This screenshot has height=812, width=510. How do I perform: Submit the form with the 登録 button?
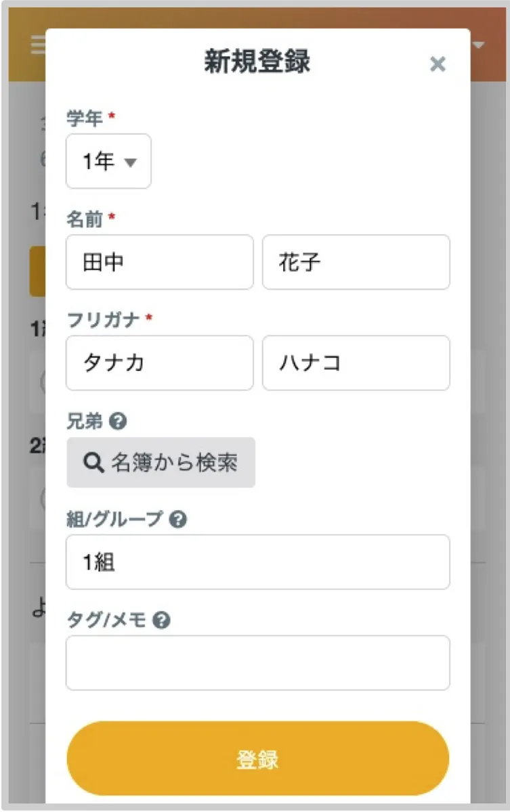257,759
